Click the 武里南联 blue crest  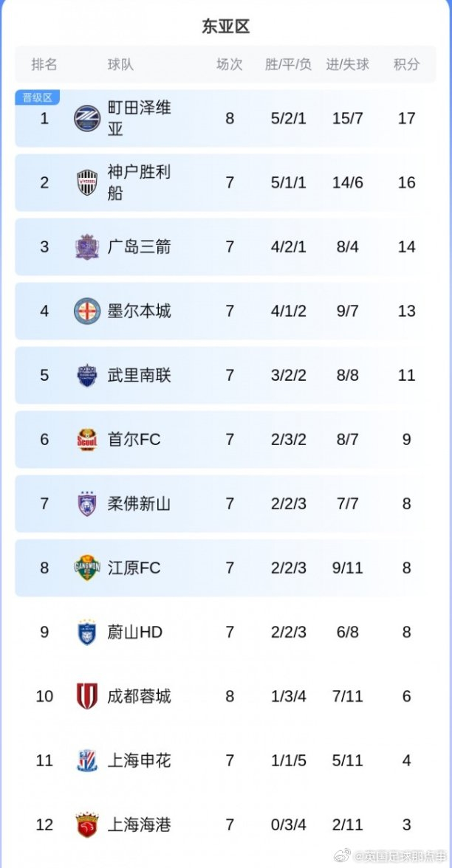click(87, 375)
